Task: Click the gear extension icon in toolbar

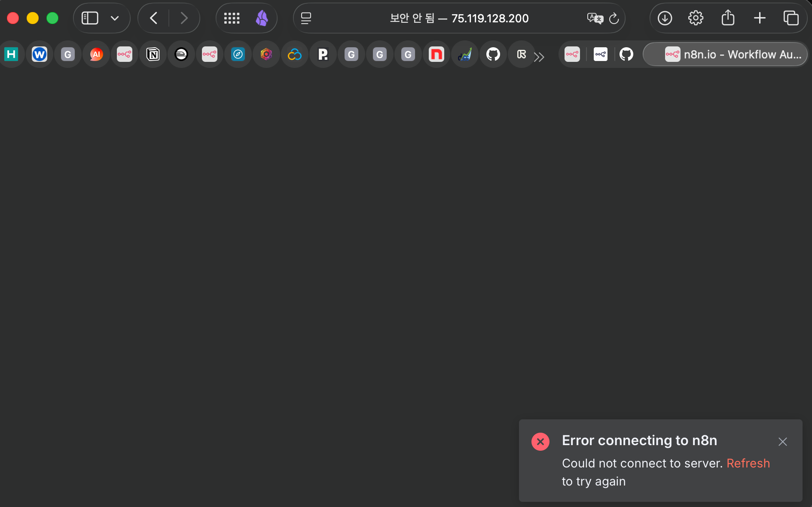Action: pos(696,18)
